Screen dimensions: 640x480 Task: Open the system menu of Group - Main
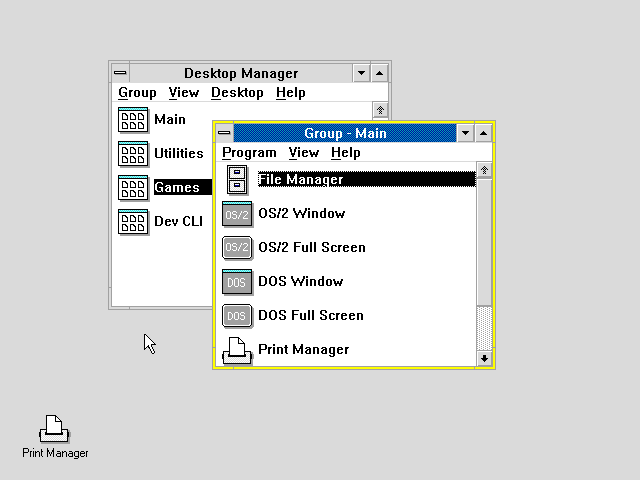click(224, 133)
